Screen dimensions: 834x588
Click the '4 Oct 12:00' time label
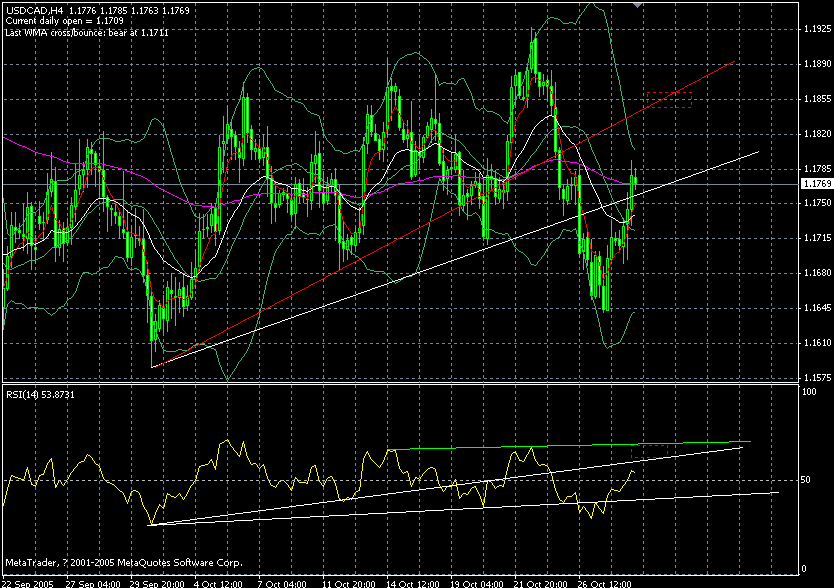(219, 584)
